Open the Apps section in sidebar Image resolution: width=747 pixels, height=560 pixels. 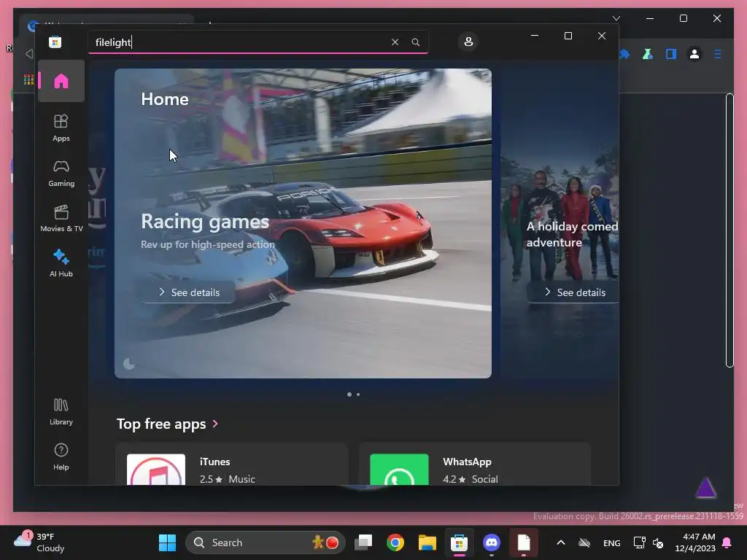61,128
